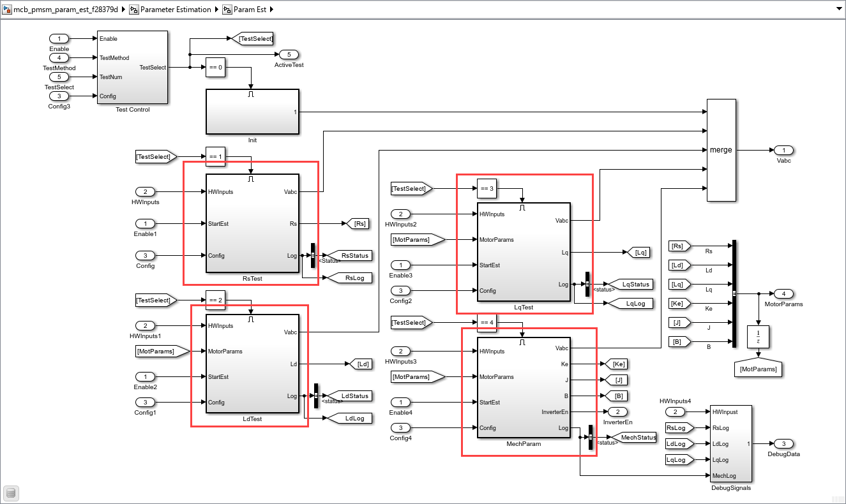This screenshot has height=504, width=846.
Task: Select the '== 0' compare block
Action: click(215, 67)
